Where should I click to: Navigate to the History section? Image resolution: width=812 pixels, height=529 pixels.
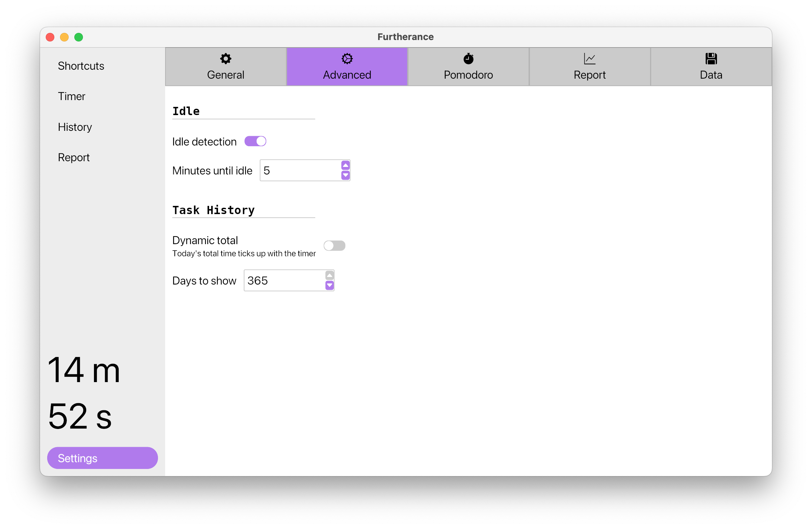coord(75,126)
